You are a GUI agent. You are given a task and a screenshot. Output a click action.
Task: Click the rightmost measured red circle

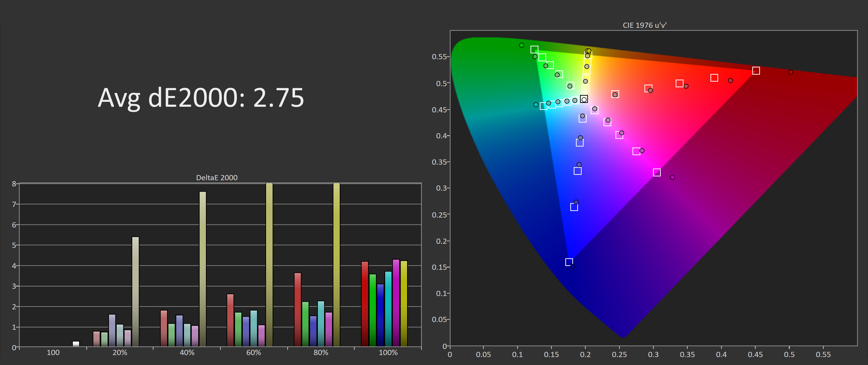click(790, 72)
